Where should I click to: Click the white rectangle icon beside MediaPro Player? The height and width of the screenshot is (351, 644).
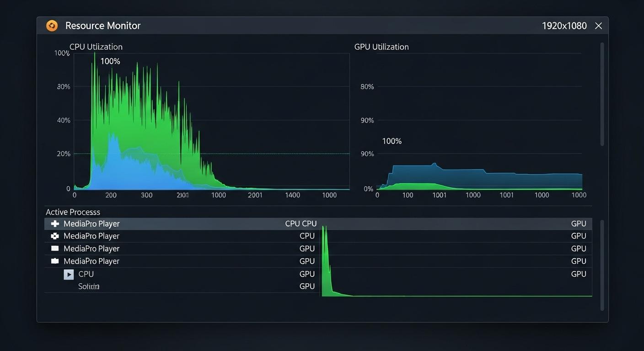coord(55,249)
